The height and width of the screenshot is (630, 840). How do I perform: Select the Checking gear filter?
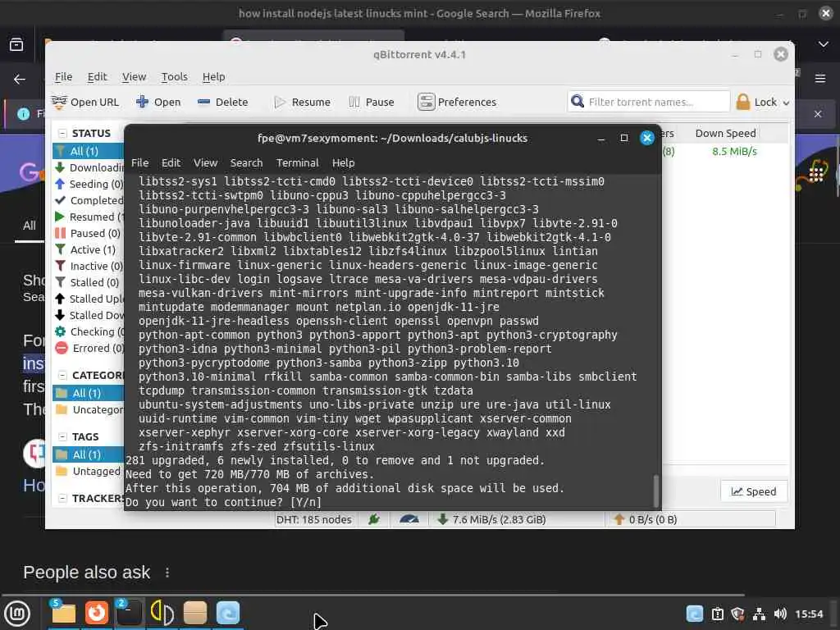tap(89, 331)
